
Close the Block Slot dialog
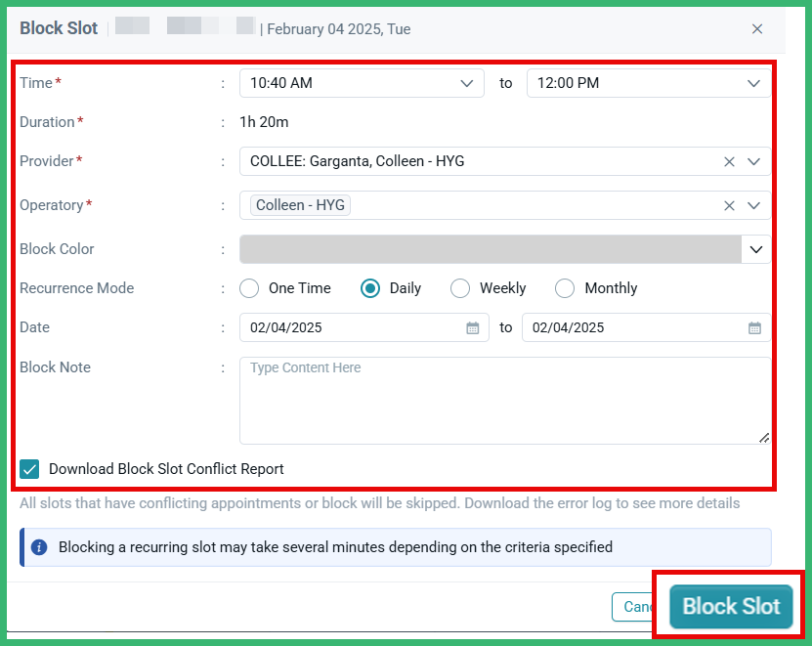click(757, 28)
